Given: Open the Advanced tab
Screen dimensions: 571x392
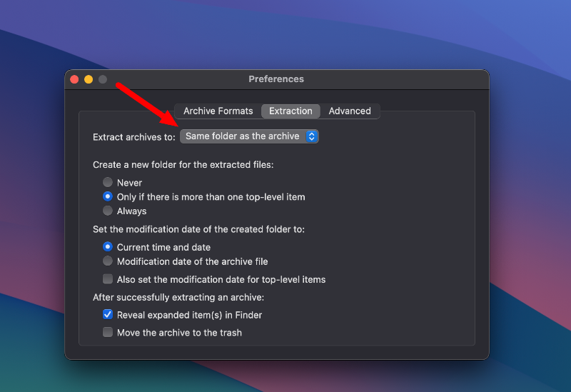Looking at the screenshot, I should [x=350, y=111].
